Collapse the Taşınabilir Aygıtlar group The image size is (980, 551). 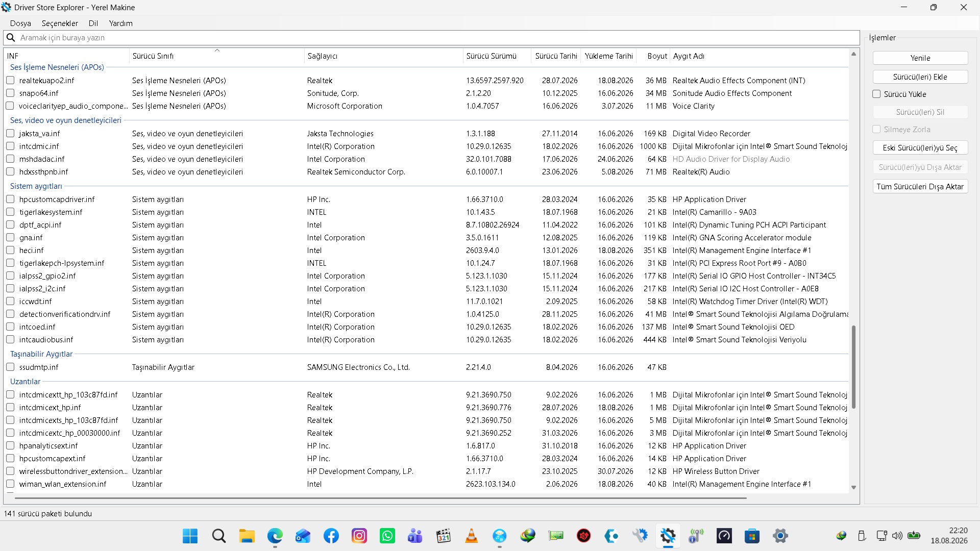(x=41, y=354)
